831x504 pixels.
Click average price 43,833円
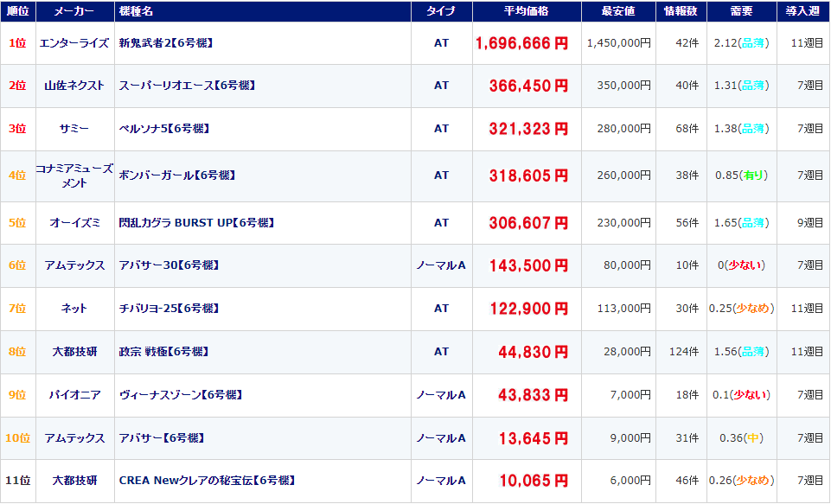534,395
